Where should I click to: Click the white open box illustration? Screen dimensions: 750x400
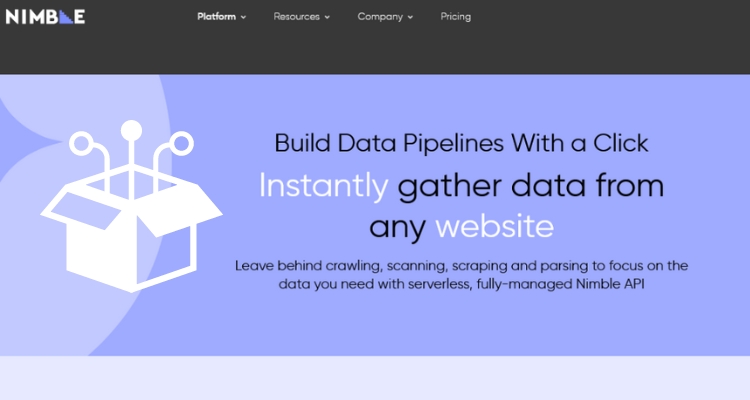tap(132, 206)
